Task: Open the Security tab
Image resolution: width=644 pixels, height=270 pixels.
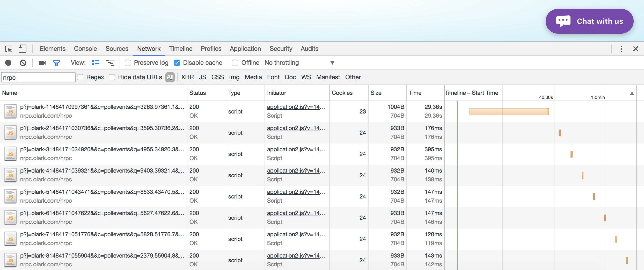Action: [x=281, y=49]
